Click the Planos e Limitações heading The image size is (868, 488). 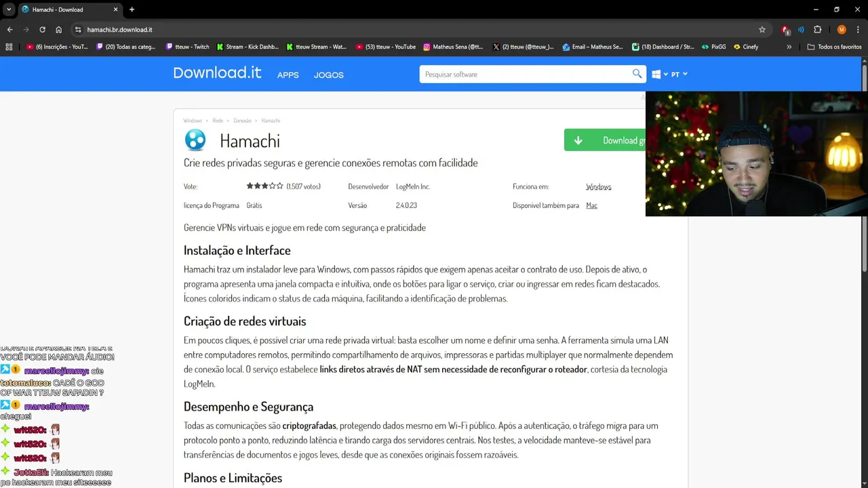[233, 478]
